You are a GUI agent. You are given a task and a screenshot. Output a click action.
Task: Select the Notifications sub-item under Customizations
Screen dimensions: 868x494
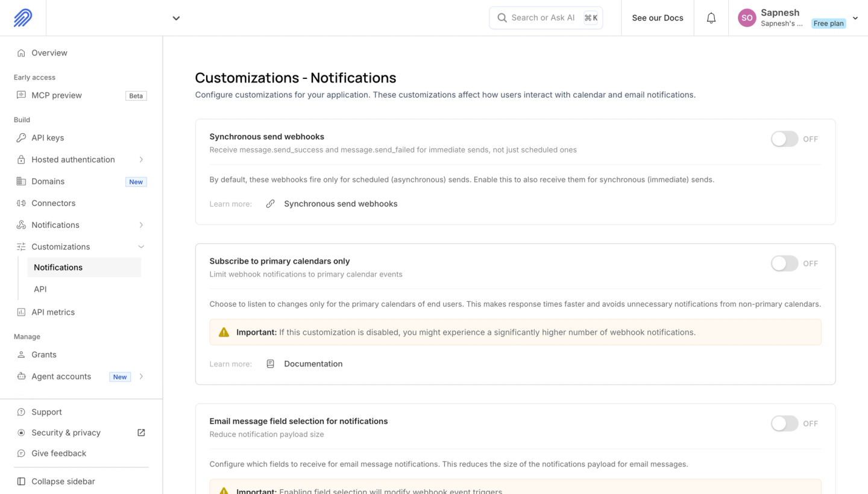point(84,267)
